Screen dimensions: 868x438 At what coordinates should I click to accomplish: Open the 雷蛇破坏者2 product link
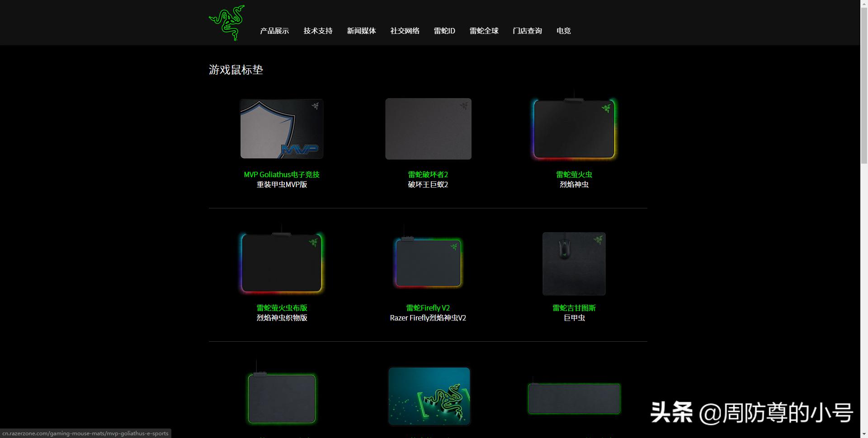click(x=428, y=174)
